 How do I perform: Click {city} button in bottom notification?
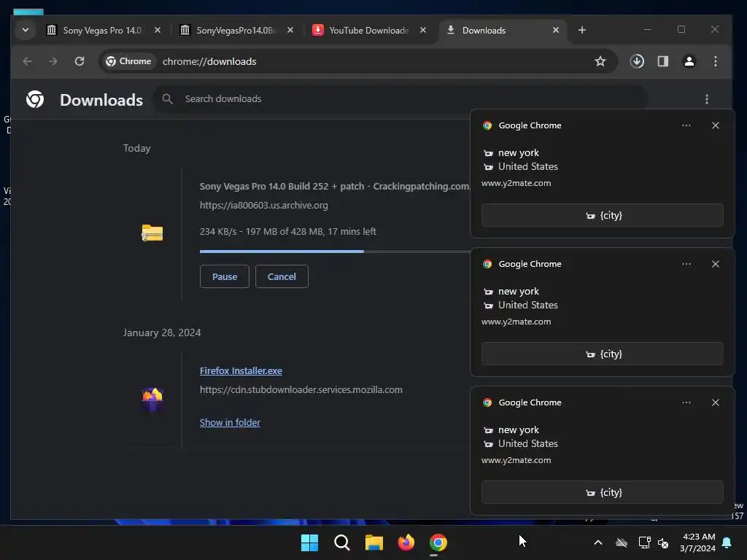(602, 492)
